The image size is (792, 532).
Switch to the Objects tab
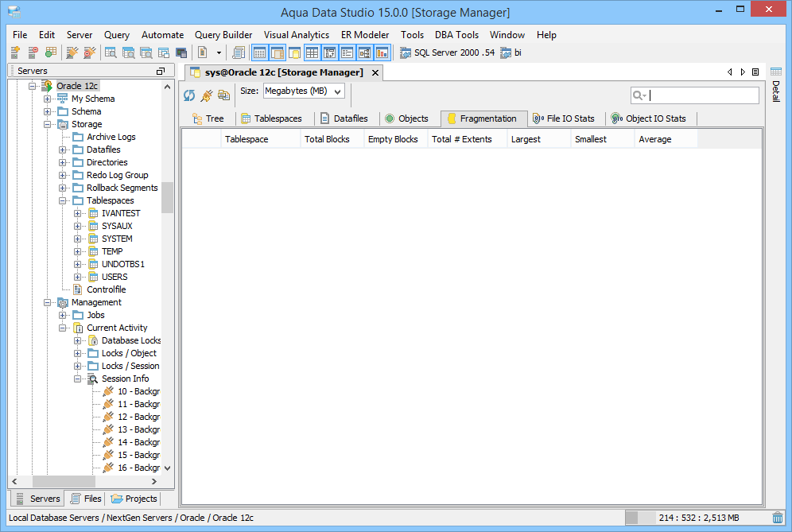406,118
